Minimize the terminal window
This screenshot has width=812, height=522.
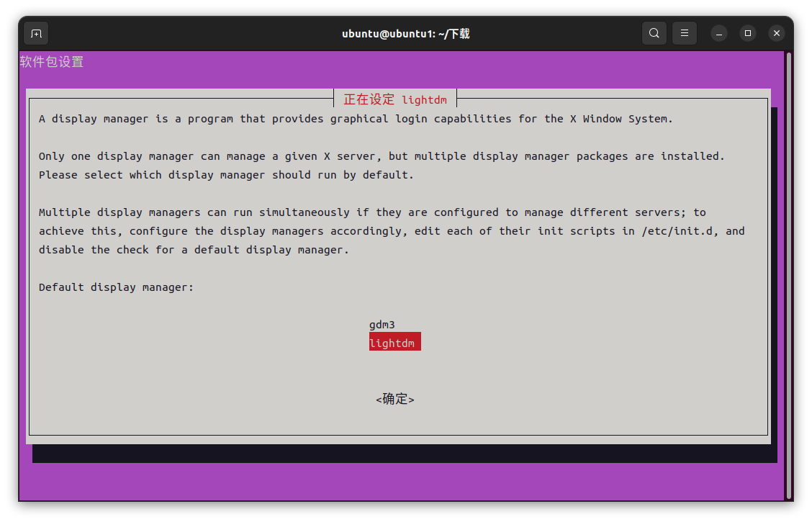[x=719, y=33]
